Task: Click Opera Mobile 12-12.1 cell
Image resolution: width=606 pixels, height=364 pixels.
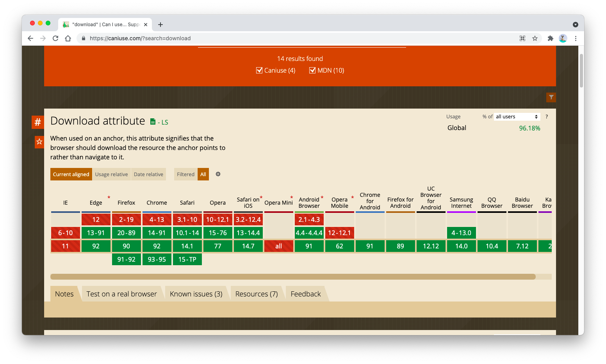Action: (x=340, y=233)
